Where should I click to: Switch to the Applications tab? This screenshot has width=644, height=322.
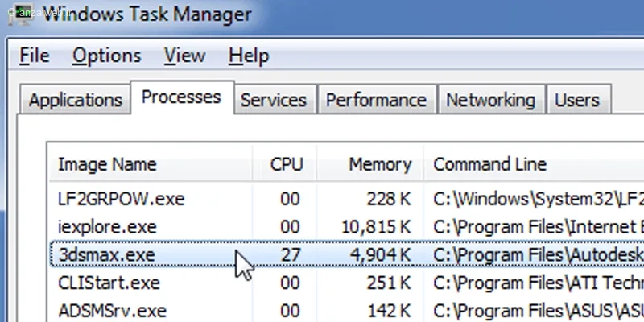pos(76,101)
